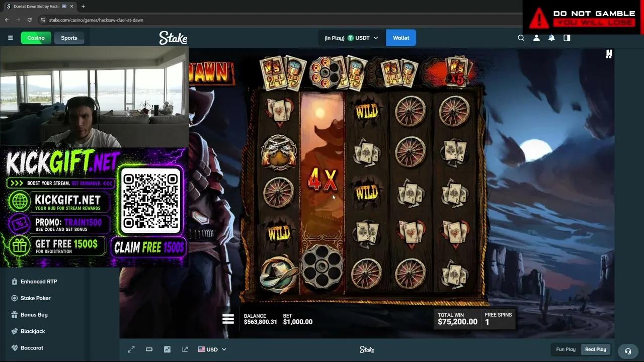Click the 4X multiplier on expanded reel
This screenshot has height=362, width=644.
tap(322, 180)
